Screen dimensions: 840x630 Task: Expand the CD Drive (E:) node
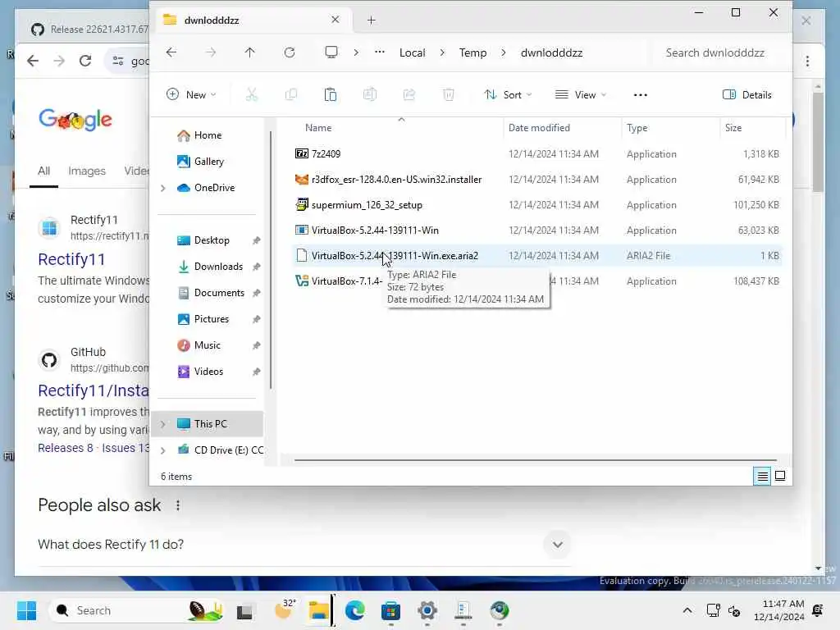[163, 450]
